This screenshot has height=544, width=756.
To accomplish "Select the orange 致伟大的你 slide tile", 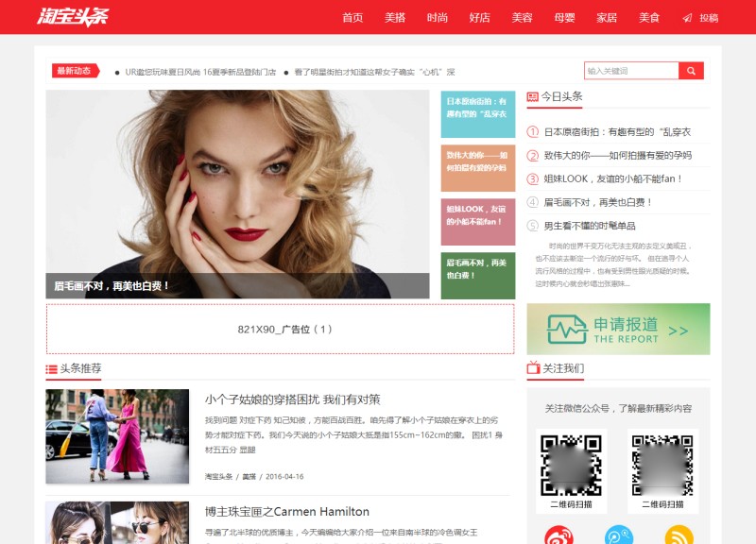I will click(x=478, y=168).
